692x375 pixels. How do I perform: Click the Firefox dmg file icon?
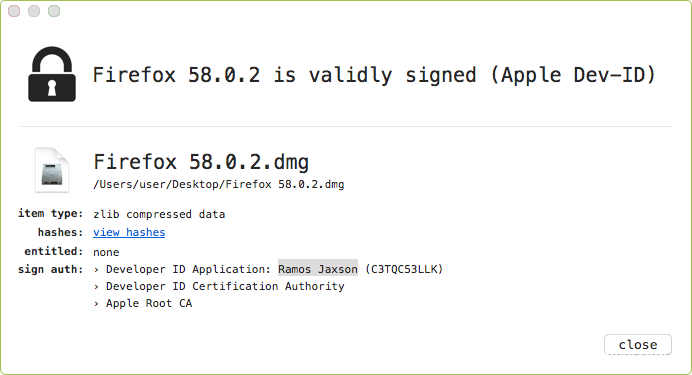click(x=52, y=170)
